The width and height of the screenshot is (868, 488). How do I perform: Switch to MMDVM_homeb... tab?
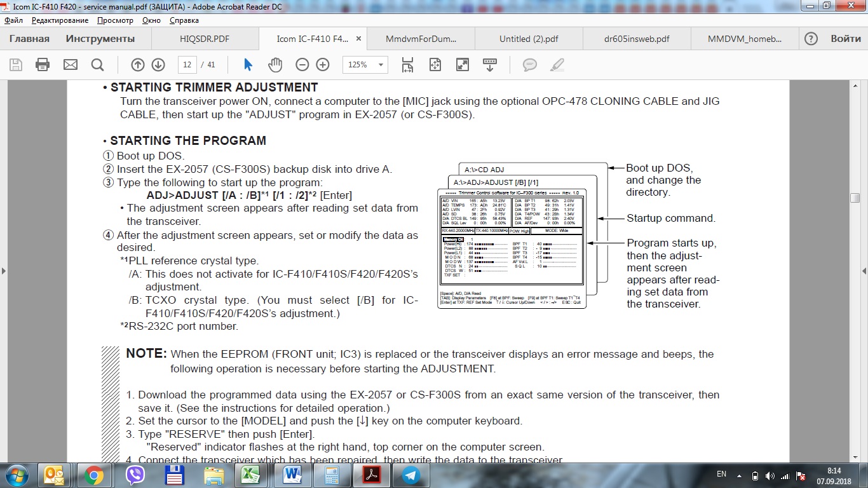745,39
